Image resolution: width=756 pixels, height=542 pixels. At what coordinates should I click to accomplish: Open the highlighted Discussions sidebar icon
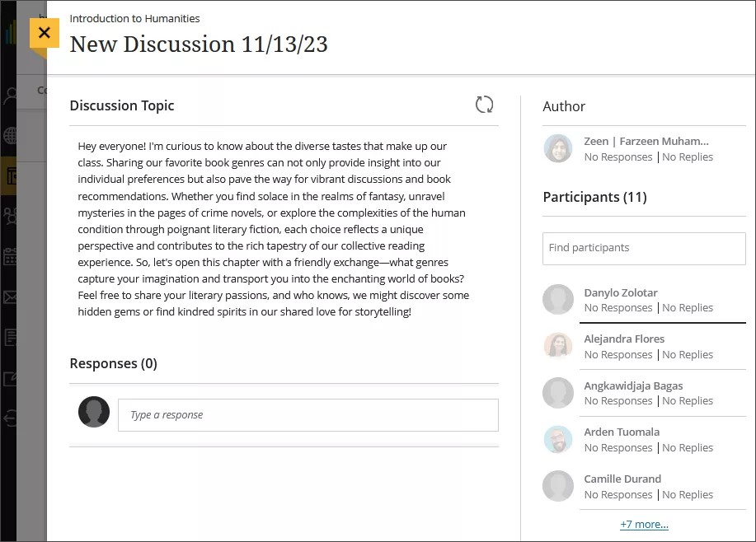[10, 175]
